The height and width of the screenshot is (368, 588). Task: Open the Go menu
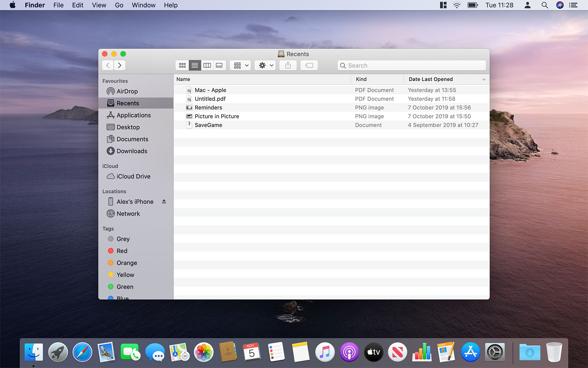tap(119, 5)
